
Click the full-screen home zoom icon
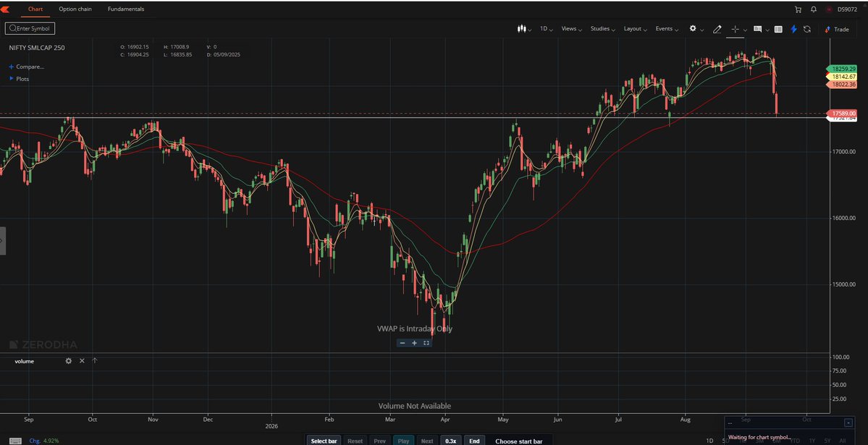(x=426, y=343)
